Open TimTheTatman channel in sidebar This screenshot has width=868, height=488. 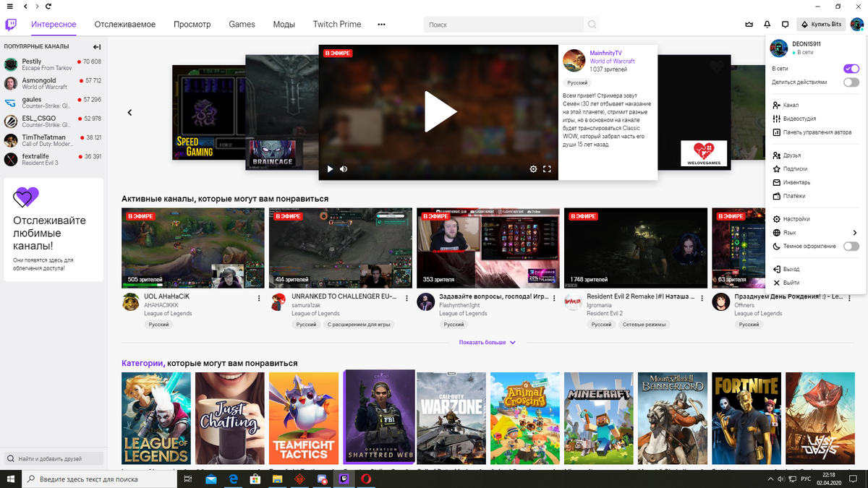52,140
